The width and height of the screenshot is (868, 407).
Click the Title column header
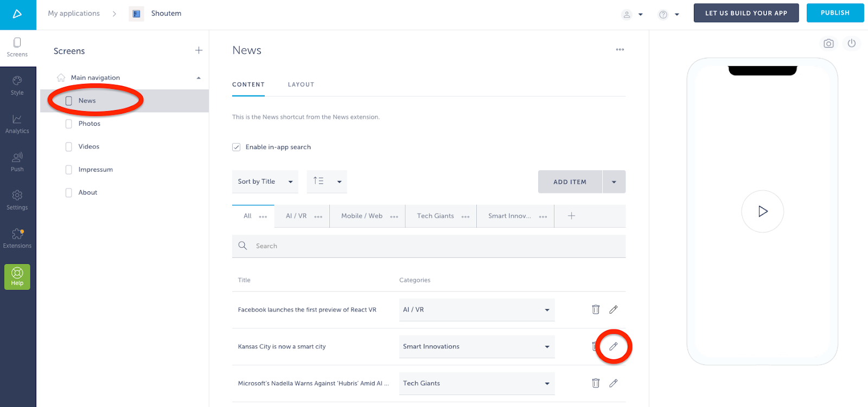(244, 280)
